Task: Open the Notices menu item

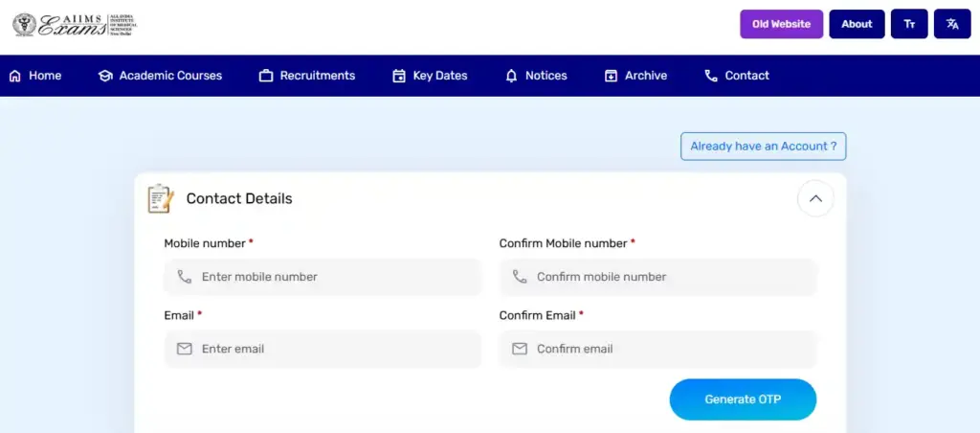Action: coord(536,76)
